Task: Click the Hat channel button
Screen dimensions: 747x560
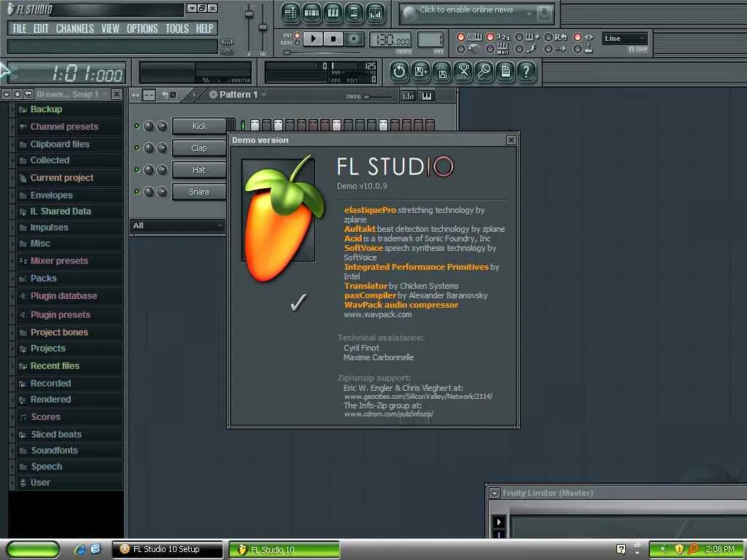Action: 199,170
